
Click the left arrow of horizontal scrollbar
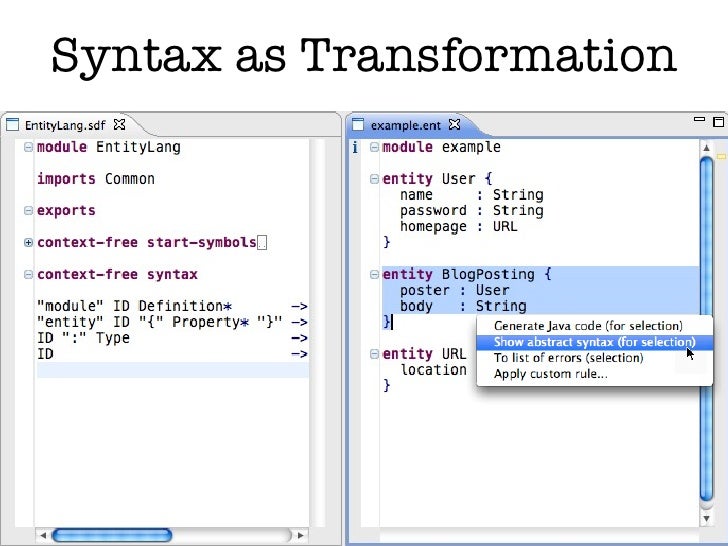coord(43,535)
